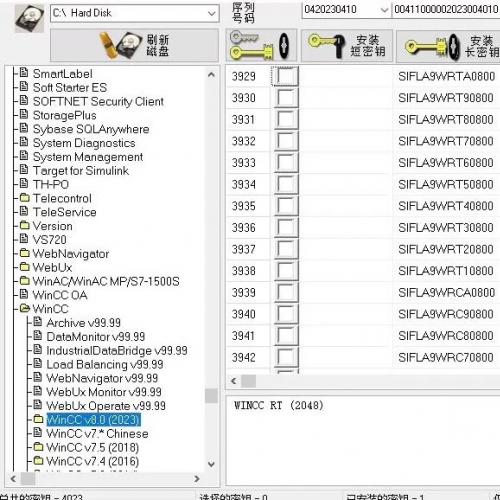
Task: Click the highlighted WinCC v8.0 (2023) item
Action: (94, 420)
